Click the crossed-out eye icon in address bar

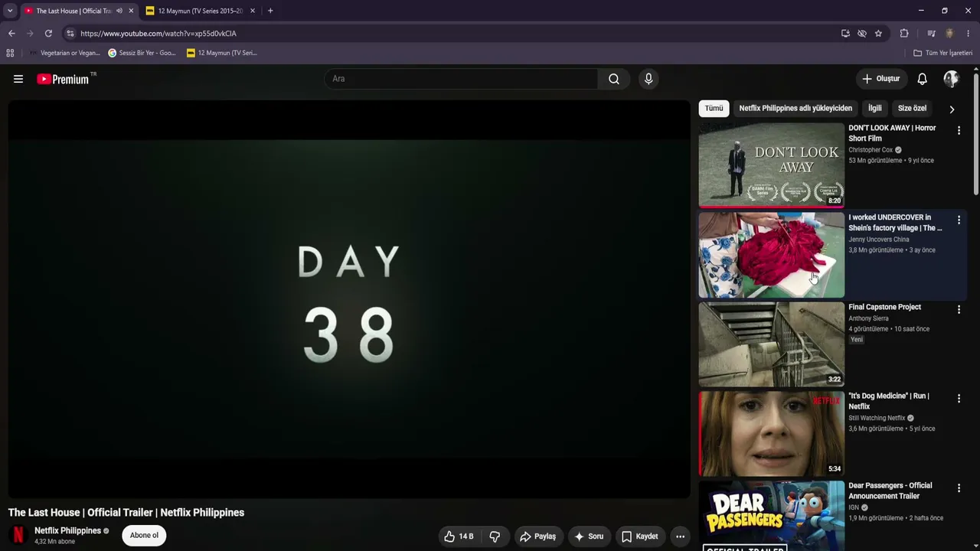click(862, 34)
